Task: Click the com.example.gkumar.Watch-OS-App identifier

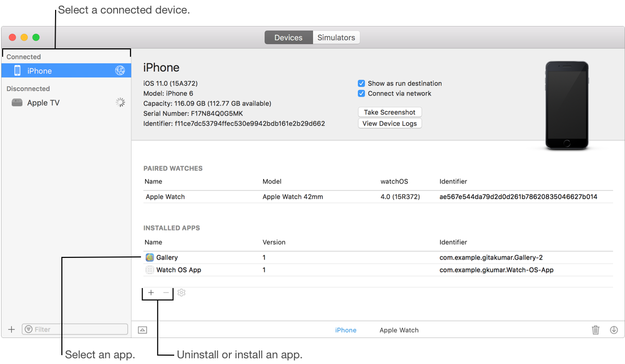Action: [497, 270]
